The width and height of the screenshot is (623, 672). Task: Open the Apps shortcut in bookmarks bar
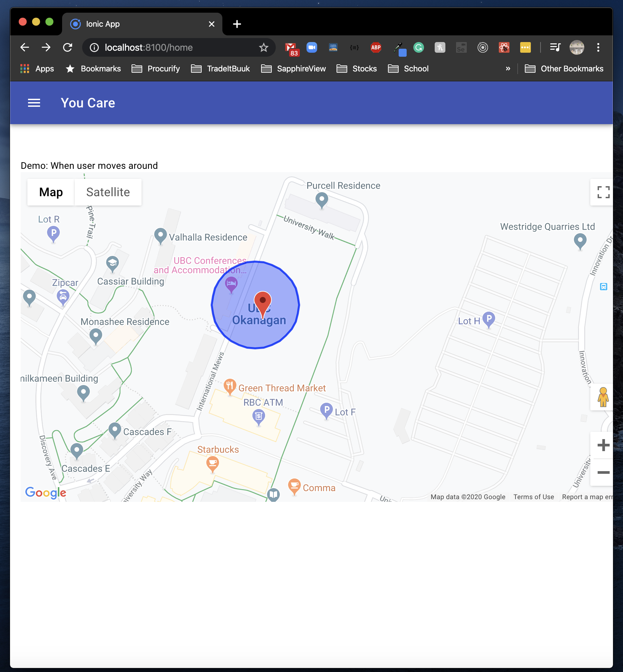[x=37, y=69]
